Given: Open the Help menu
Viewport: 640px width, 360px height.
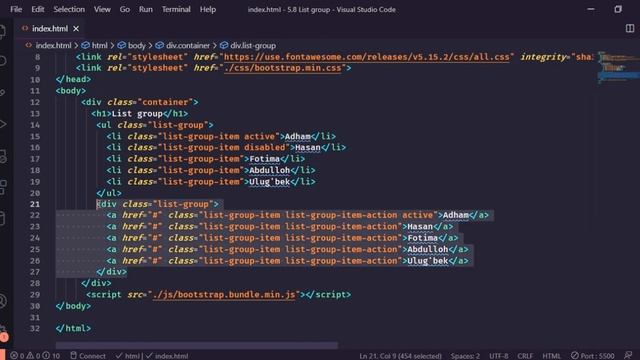Looking at the screenshot, I should 208,9.
